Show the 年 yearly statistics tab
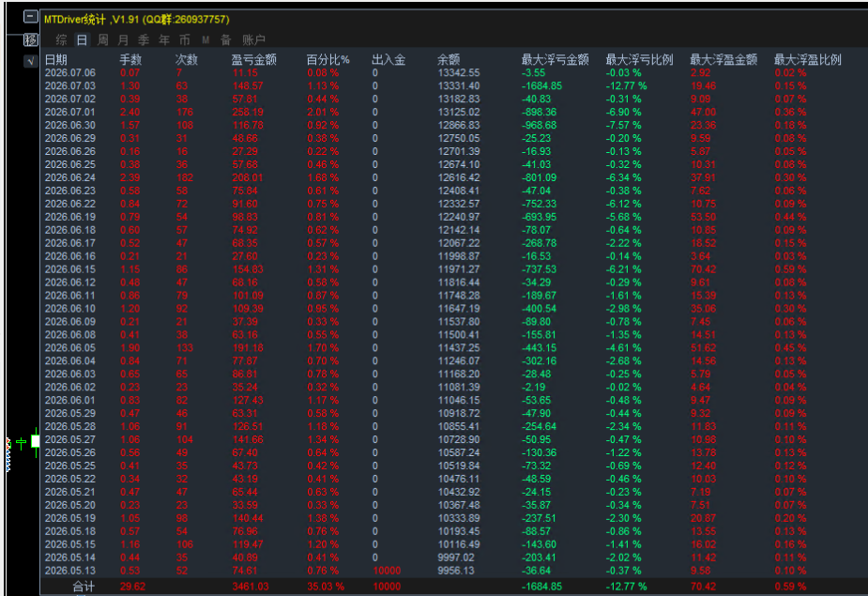This screenshot has width=868, height=596. click(x=164, y=39)
